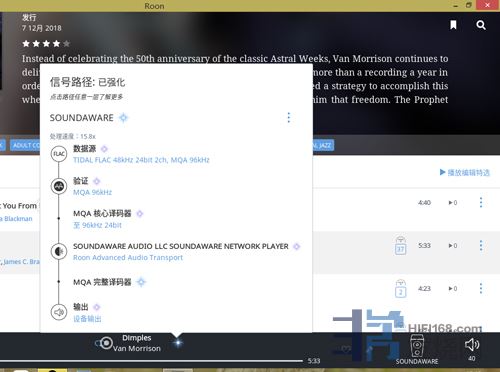Click the 处理速度 15.8x text
The image size is (500, 372).
[x=73, y=136]
